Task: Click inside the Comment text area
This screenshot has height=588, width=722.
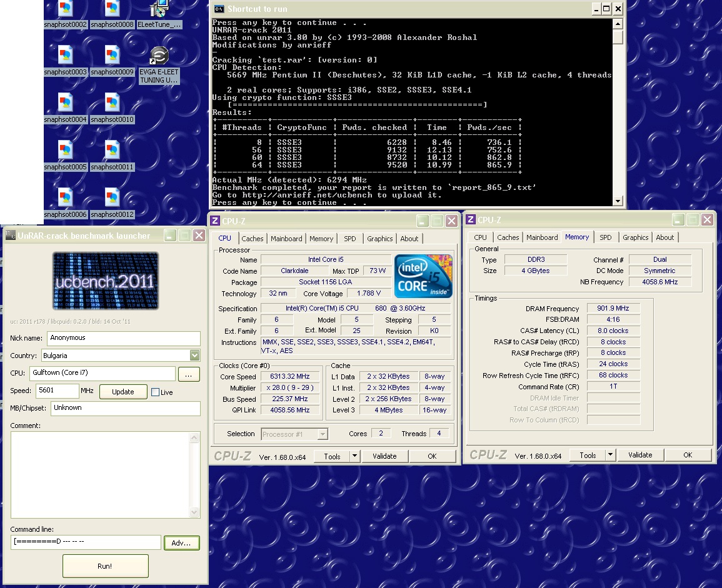Action: point(100,475)
